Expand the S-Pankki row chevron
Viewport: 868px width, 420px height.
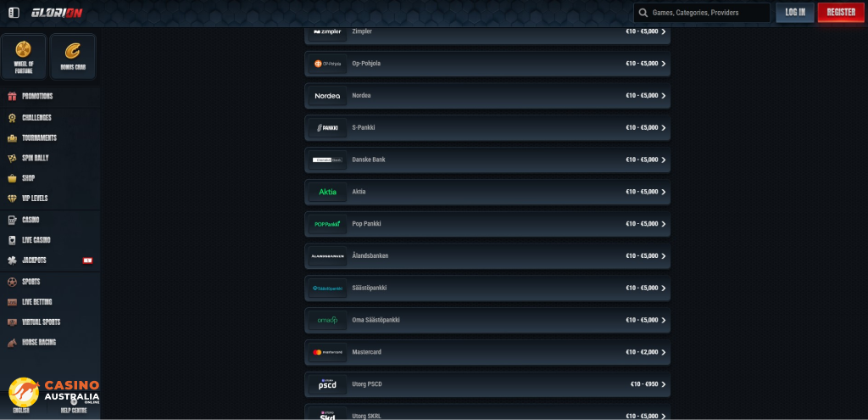663,128
